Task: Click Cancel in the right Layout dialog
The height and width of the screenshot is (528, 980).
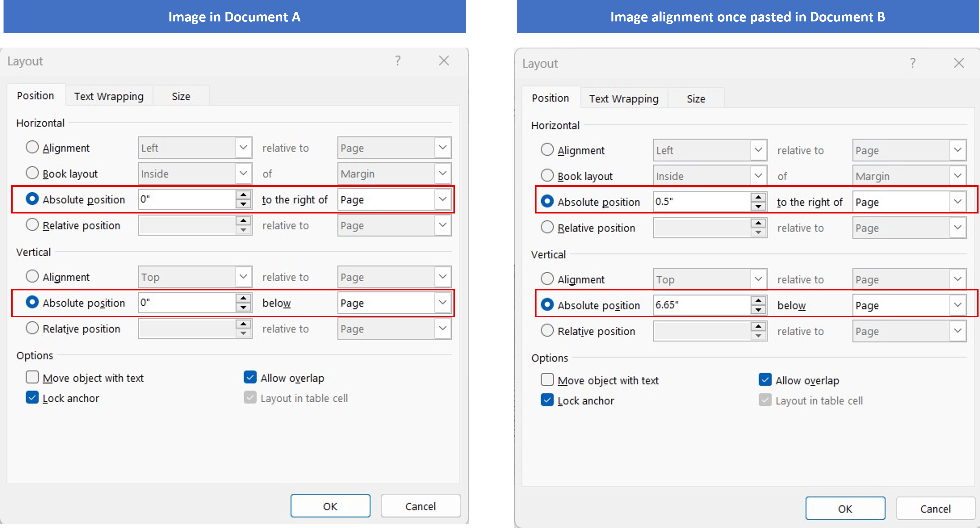Action: (935, 509)
